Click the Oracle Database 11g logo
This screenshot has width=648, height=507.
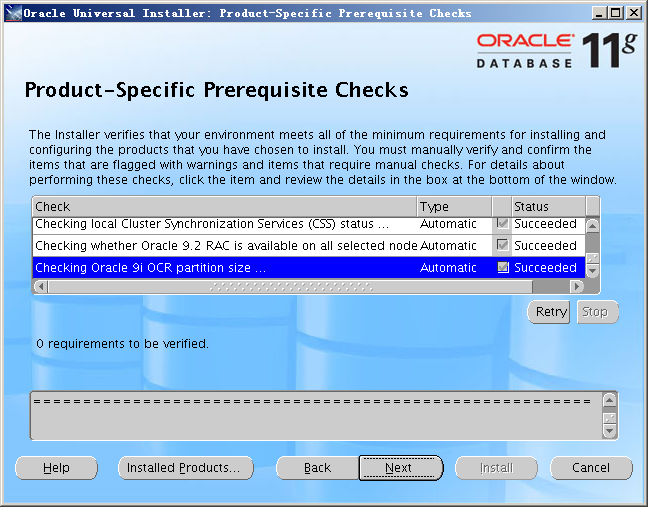553,49
